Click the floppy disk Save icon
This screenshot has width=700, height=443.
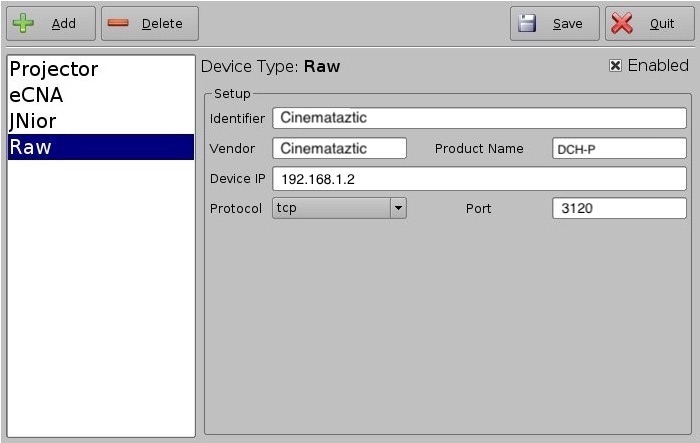(527, 23)
